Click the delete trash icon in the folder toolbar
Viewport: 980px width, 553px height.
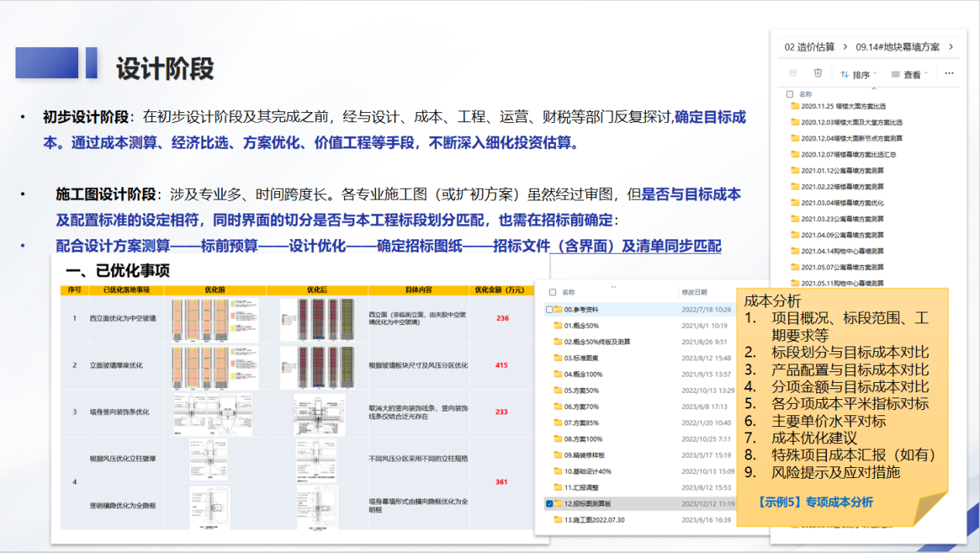(818, 73)
